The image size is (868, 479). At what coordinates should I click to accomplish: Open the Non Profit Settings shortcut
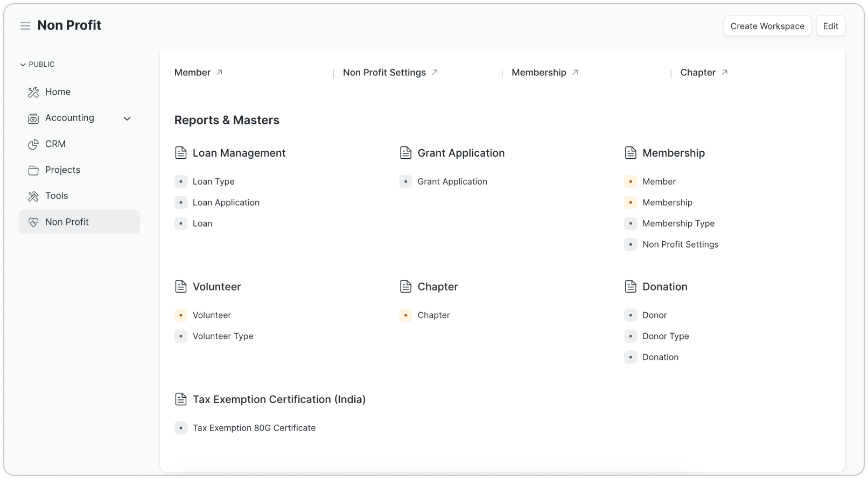pos(384,73)
